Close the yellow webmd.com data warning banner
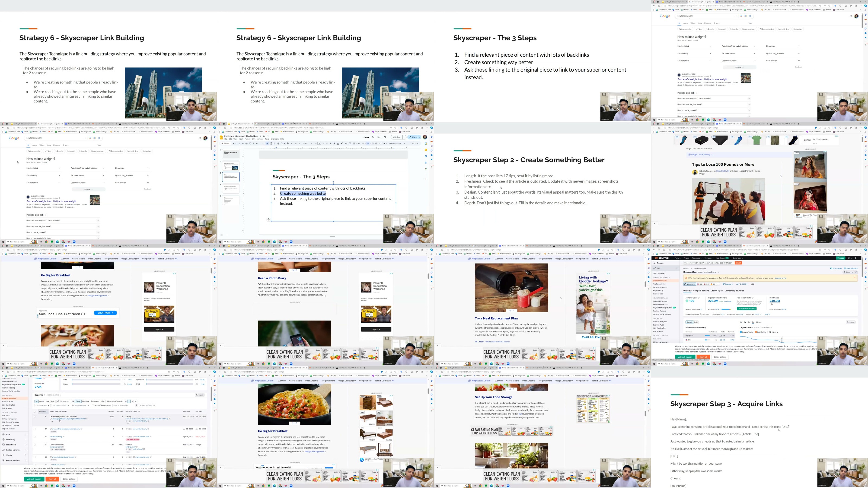Viewport: 868px width, 488px height. [x=855, y=278]
